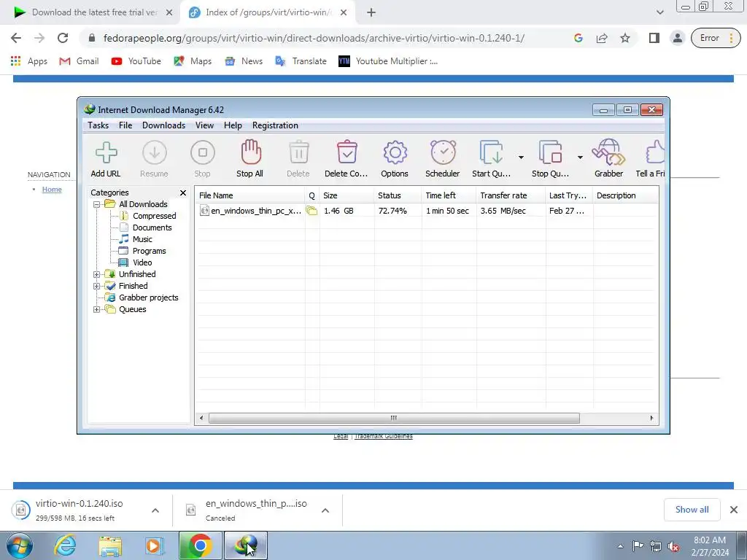Click the Home navigation link

pos(52,190)
